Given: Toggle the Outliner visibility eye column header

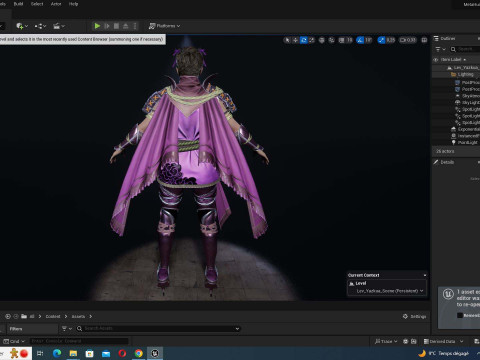Looking at the screenshot, I should 435,60.
